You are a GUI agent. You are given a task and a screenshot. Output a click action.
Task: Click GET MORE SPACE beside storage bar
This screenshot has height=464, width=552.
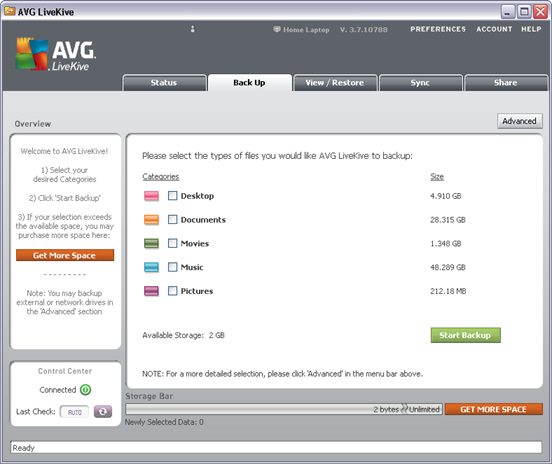[494, 409]
